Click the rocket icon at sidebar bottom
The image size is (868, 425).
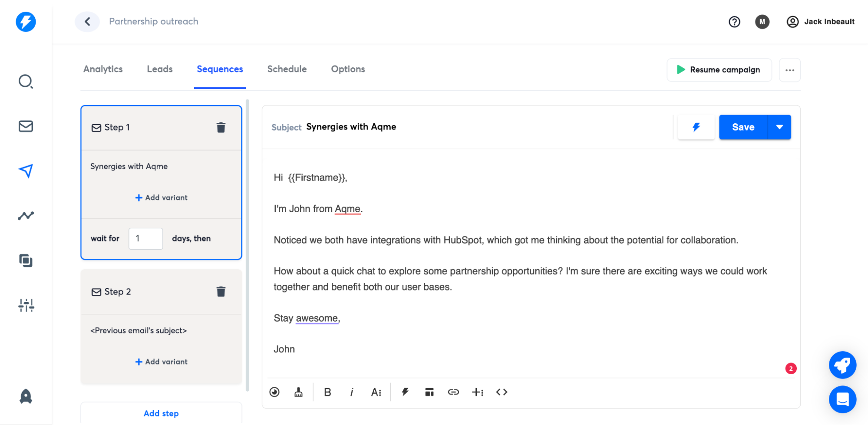coord(26,396)
